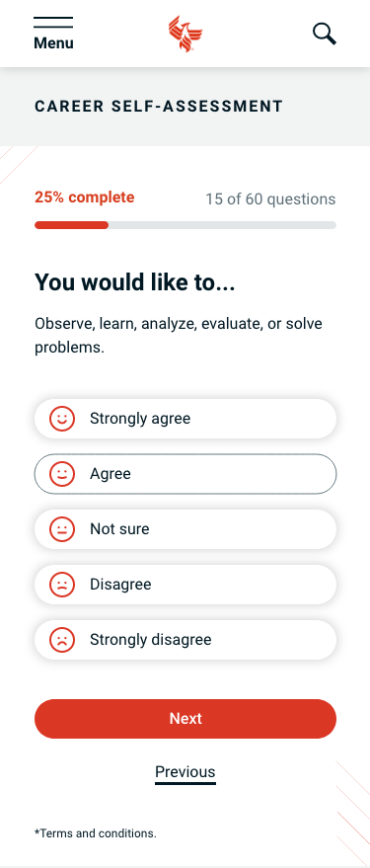This screenshot has height=868, width=370.
Task: Click the 'Menu' text label
Action: click(x=53, y=43)
